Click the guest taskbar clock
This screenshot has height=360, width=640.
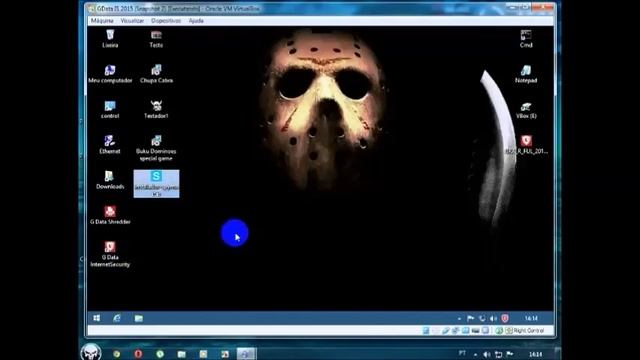(531, 318)
